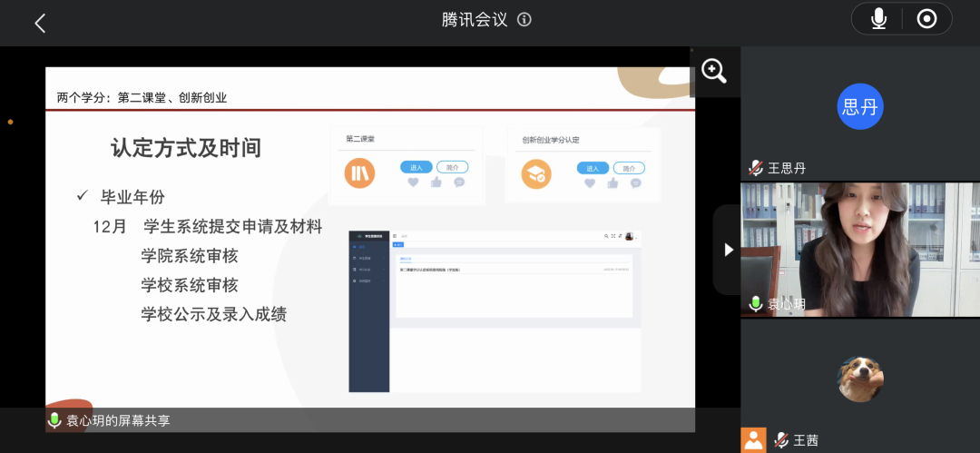Tap the heart icon on 创新创业学分认定 card
The width and height of the screenshot is (980, 453).
[590, 183]
